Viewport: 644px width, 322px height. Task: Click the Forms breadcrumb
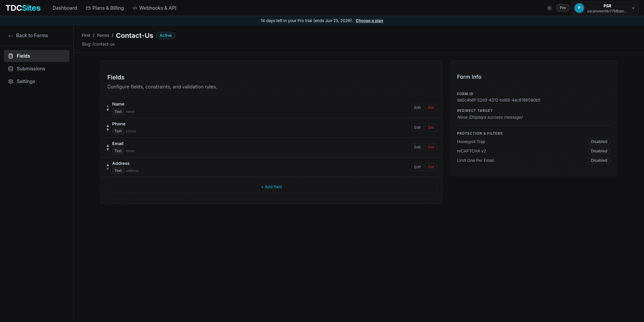[x=103, y=36]
